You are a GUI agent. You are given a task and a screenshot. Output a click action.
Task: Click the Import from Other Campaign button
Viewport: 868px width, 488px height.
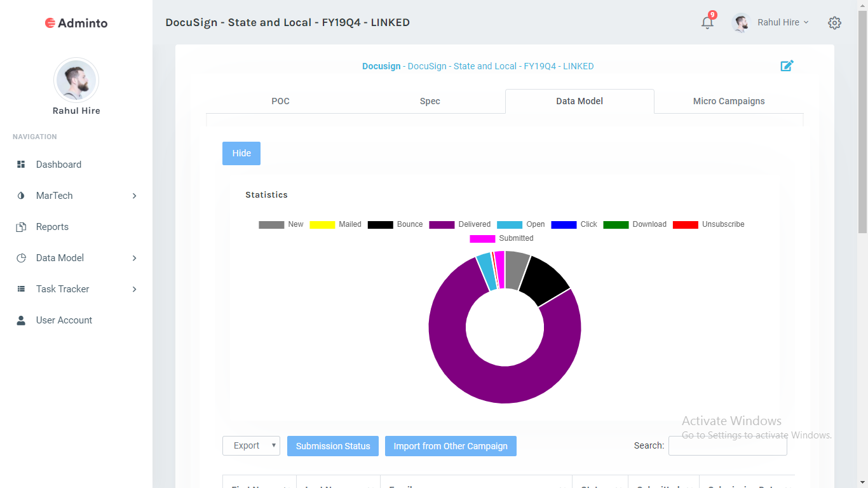[x=451, y=446]
